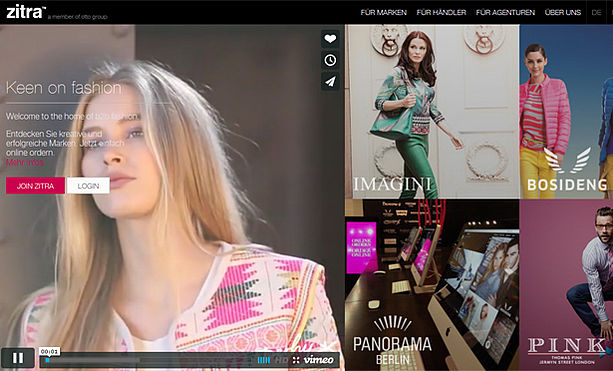
Task: Click the watch later clock icon
Action: click(x=330, y=60)
